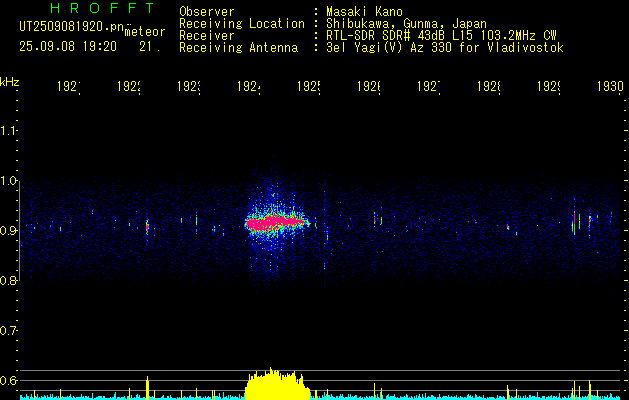Click the 1930 time axis label
This screenshot has width=629, height=400.
coord(610,86)
